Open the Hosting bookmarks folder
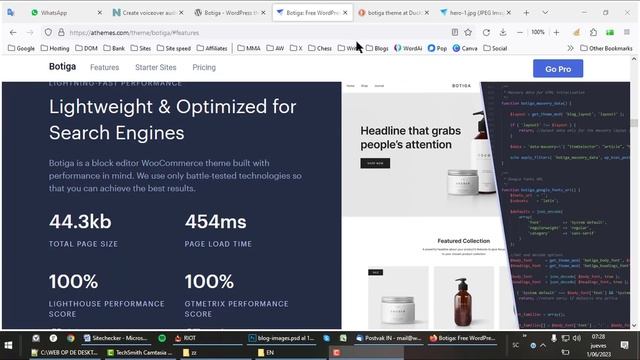The image size is (640, 360). coord(55,48)
